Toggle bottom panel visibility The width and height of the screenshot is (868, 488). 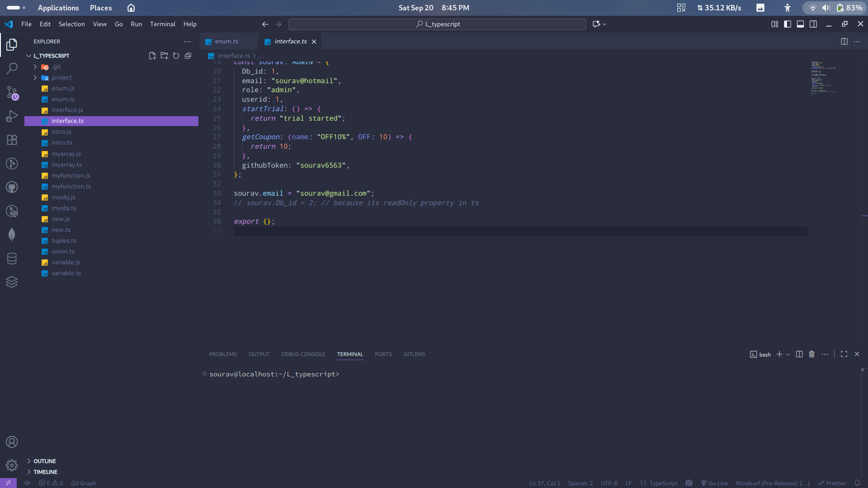800,24
